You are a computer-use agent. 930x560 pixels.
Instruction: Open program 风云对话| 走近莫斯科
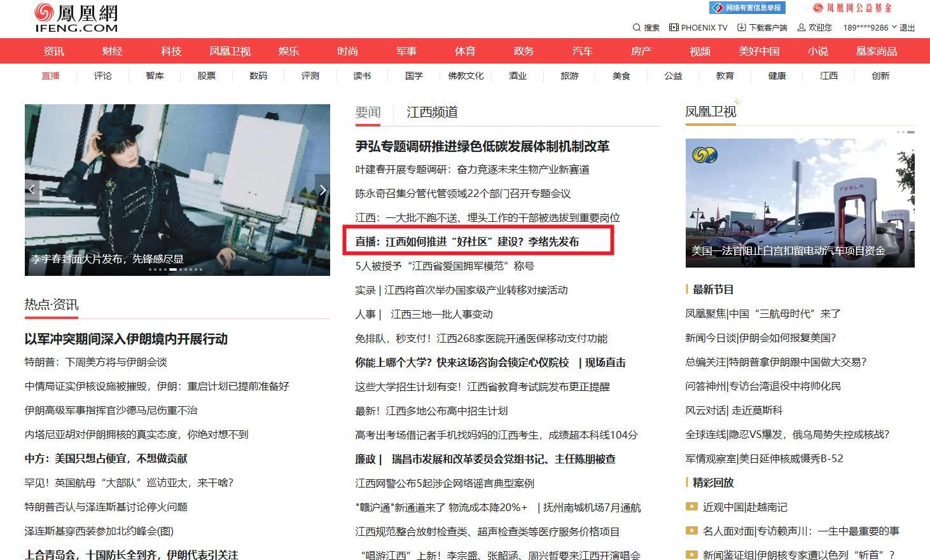733,411
